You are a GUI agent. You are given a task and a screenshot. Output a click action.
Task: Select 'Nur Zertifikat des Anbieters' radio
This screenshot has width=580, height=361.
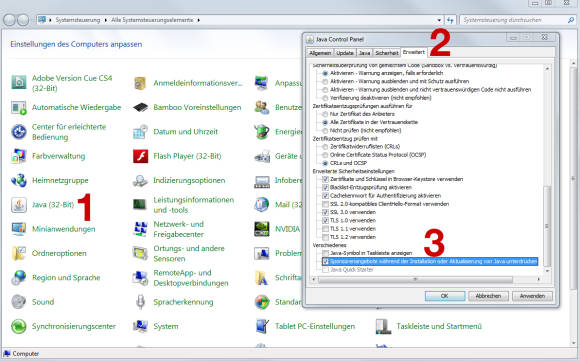(x=325, y=114)
